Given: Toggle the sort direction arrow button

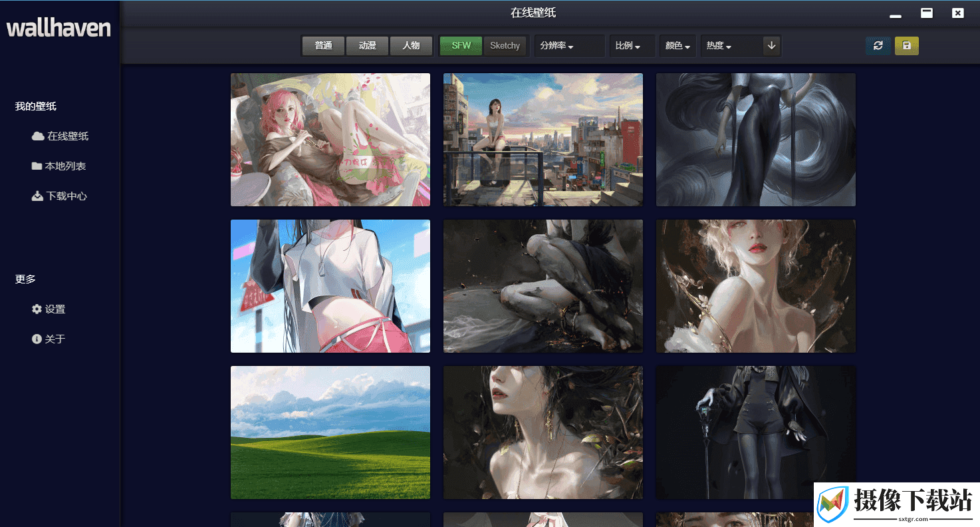Looking at the screenshot, I should pyautogui.click(x=771, y=45).
